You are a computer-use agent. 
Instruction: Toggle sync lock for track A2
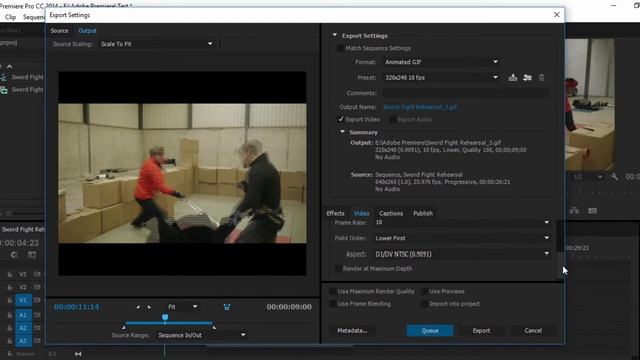[x=37, y=328]
